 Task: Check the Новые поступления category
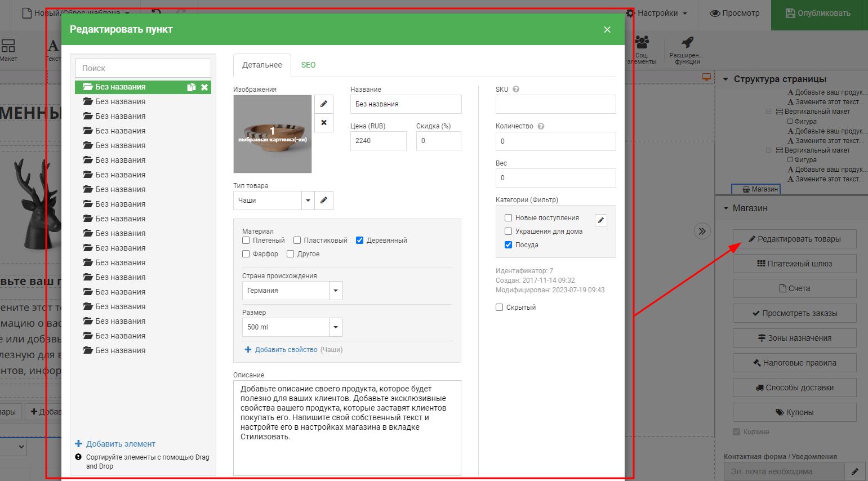pyautogui.click(x=509, y=218)
